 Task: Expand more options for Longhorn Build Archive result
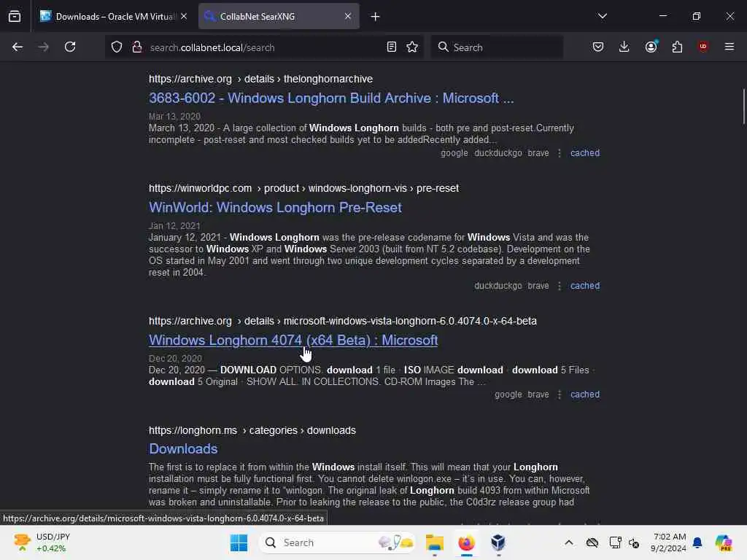coord(560,153)
